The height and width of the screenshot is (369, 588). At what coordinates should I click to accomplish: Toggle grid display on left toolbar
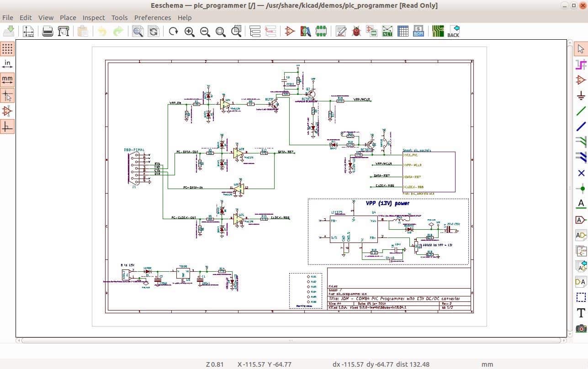point(7,49)
